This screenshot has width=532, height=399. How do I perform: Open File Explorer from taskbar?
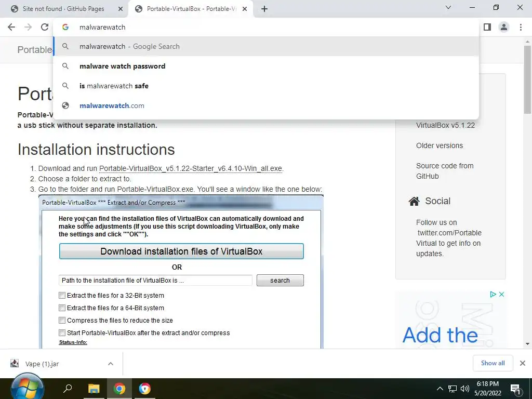(94, 389)
